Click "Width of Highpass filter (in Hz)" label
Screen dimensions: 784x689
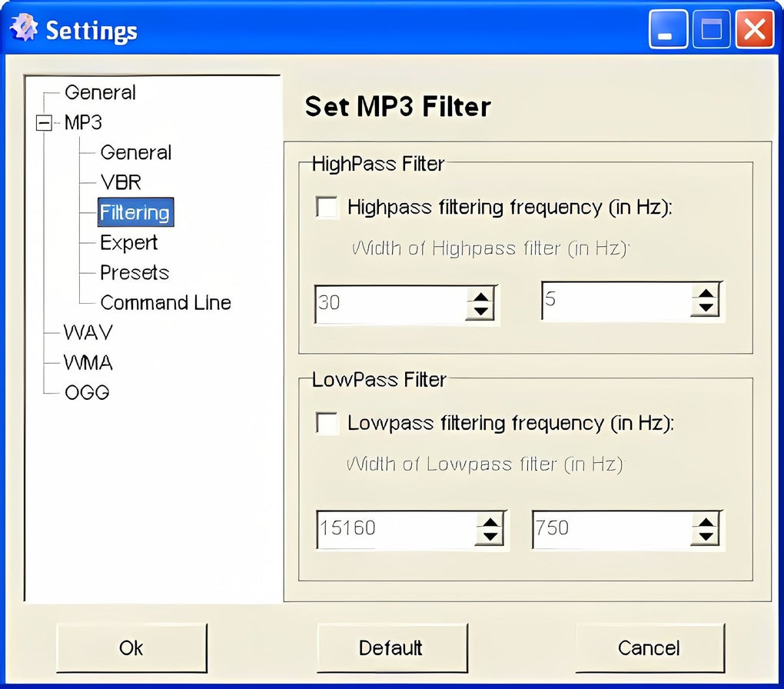[x=490, y=248]
